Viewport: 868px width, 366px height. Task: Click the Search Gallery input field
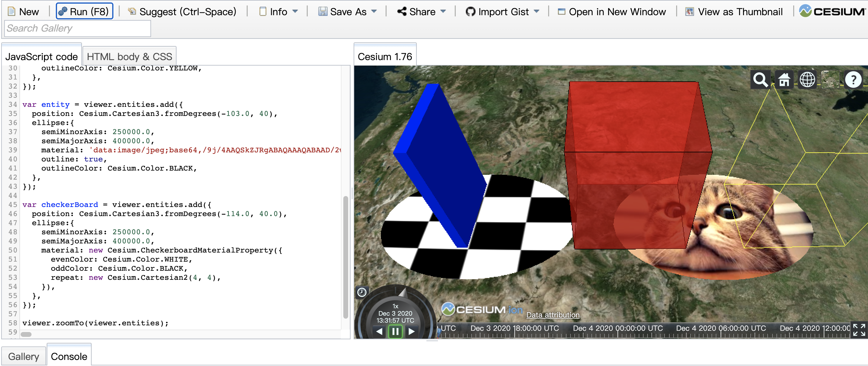(78, 28)
